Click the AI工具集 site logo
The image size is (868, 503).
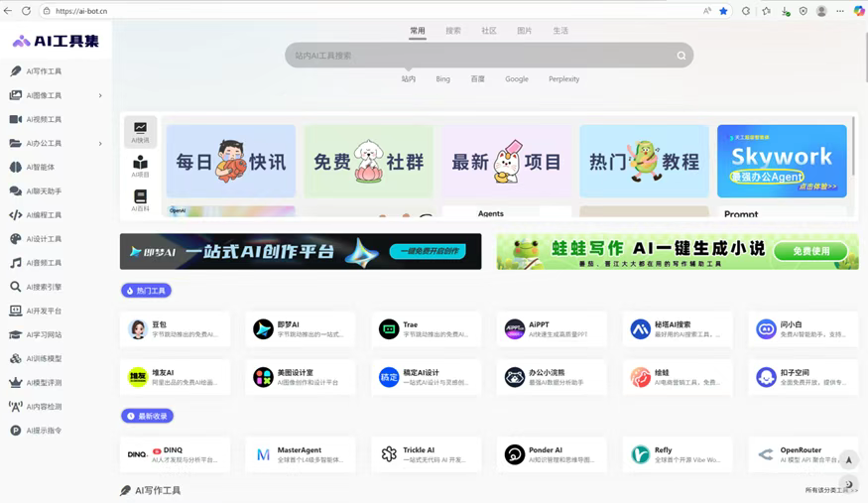[56, 41]
